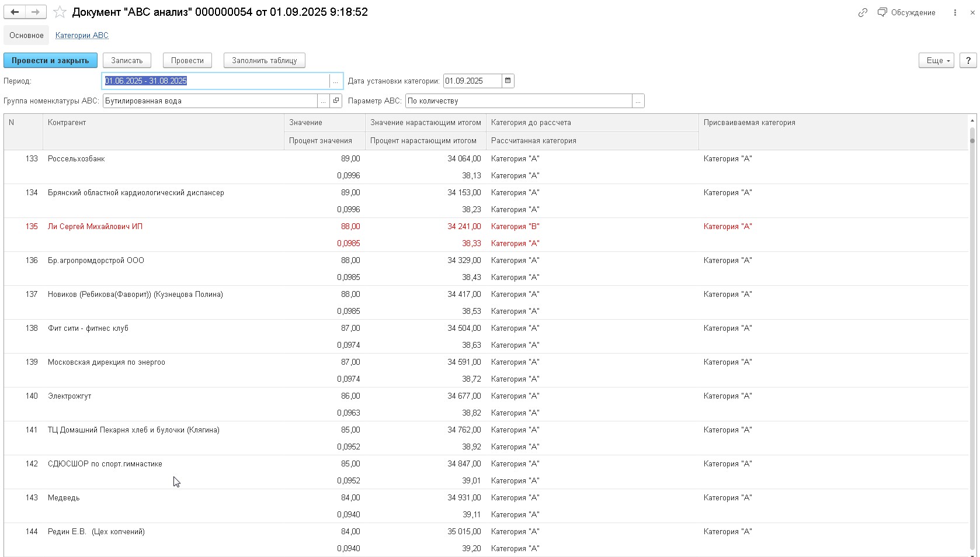Copy document link via chain icon

pyautogui.click(x=863, y=12)
